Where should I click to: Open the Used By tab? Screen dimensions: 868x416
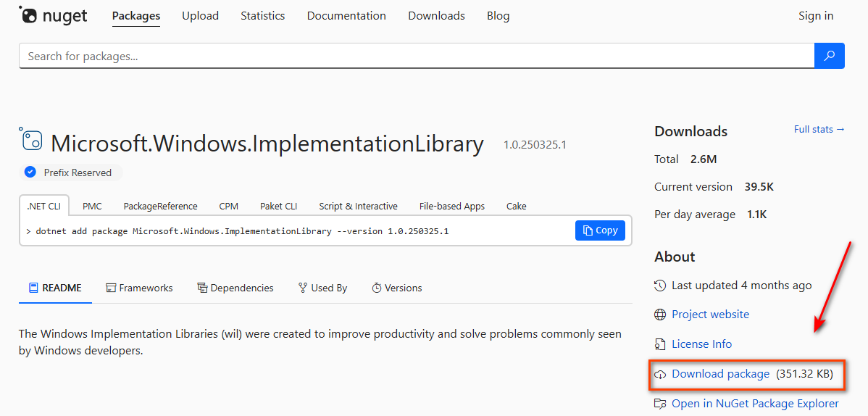pyautogui.click(x=322, y=288)
